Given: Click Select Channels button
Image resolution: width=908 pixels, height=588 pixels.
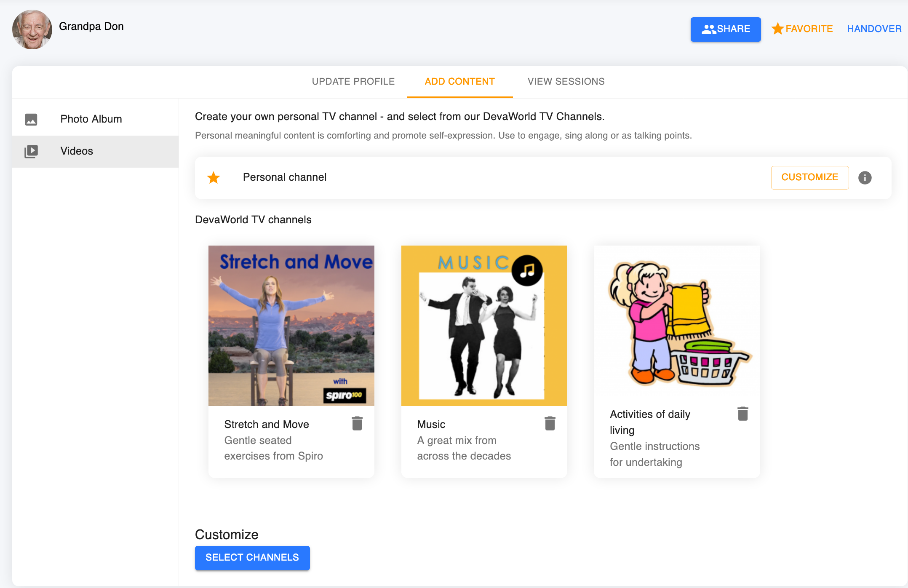Looking at the screenshot, I should click(252, 558).
